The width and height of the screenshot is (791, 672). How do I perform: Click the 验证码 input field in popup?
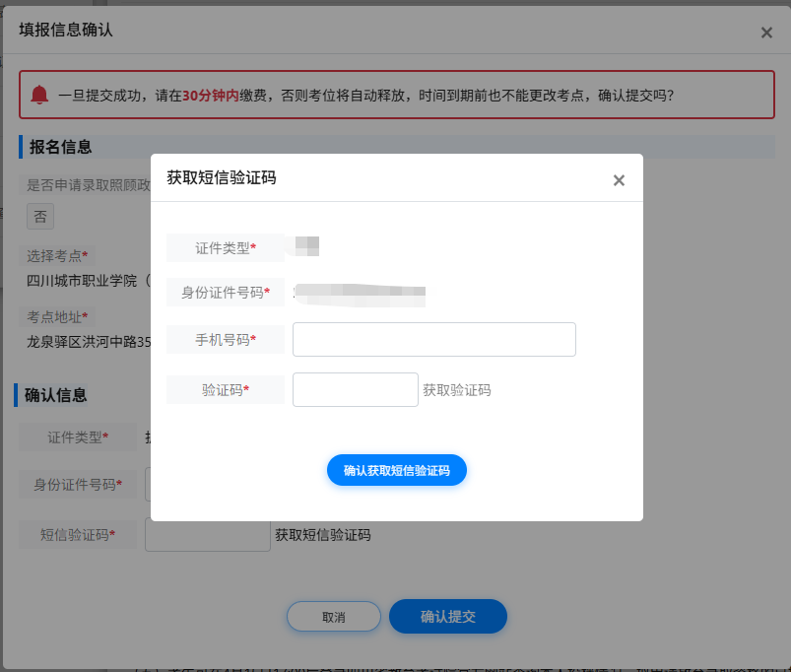[355, 389]
